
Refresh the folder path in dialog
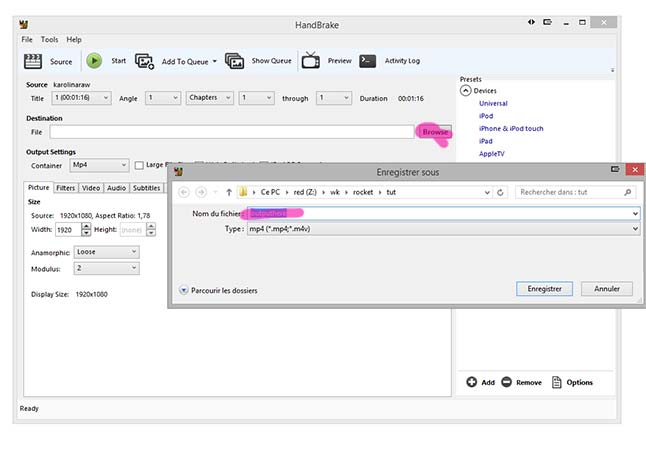(x=500, y=192)
